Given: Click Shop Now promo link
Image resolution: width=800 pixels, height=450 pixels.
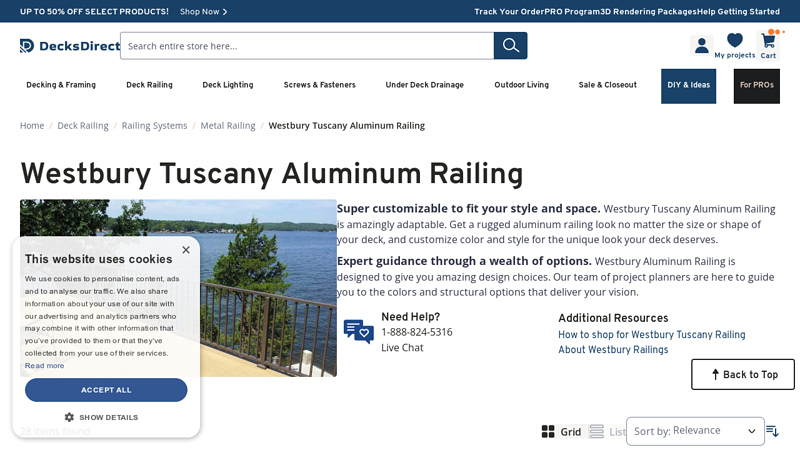Looking at the screenshot, I should pos(204,11).
